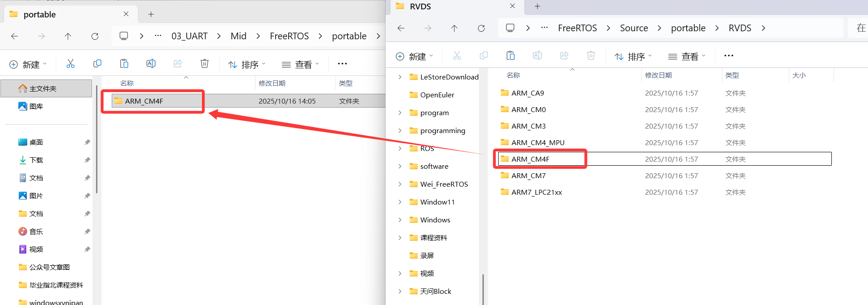Click Rename icon in portable window toolbar

coord(151,64)
